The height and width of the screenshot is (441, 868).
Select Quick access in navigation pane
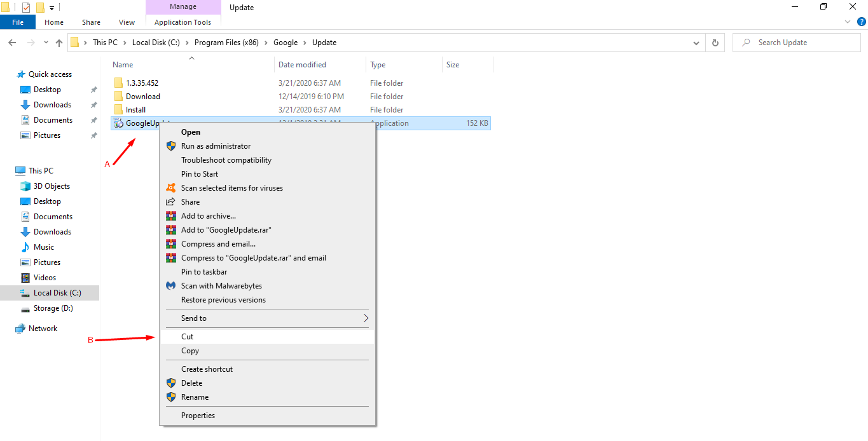click(50, 74)
